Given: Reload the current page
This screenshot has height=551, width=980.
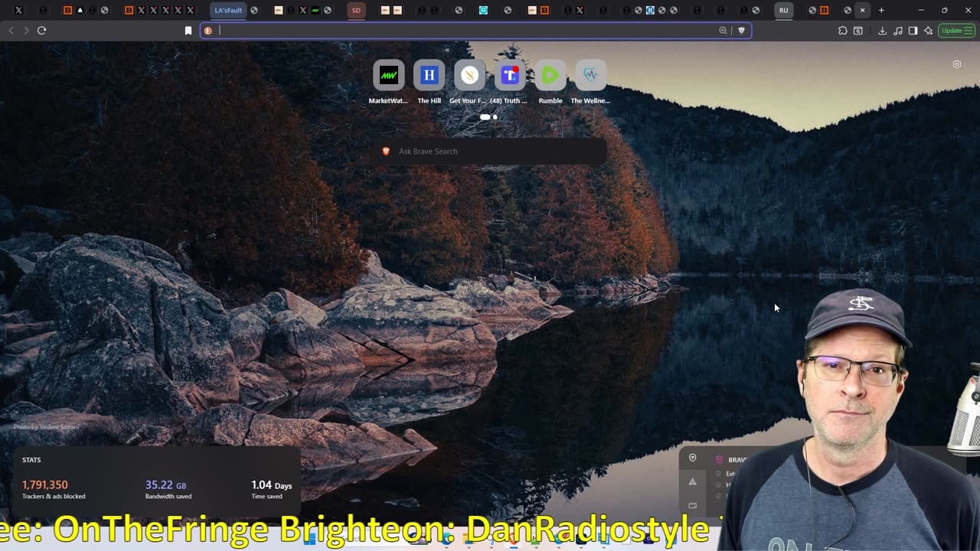Looking at the screenshot, I should coord(41,31).
